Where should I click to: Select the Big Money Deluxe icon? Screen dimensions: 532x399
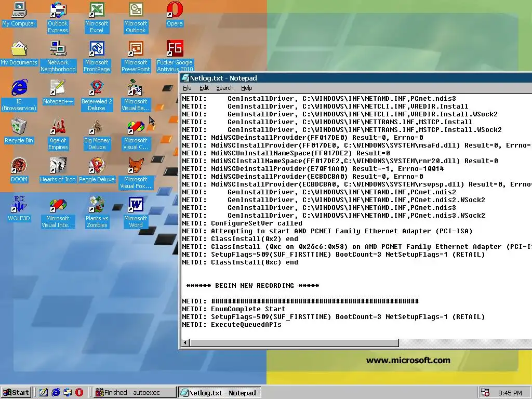(97, 135)
